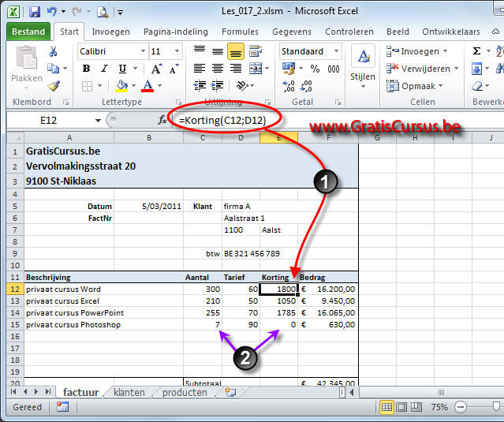Apply thousands separator 000 style
The width and height of the screenshot is (504, 422).
pyautogui.click(x=334, y=69)
